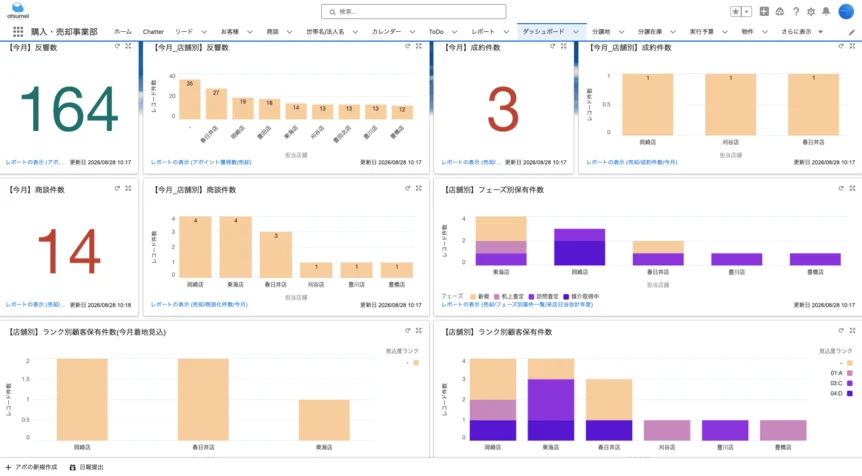This screenshot has width=862, height=476.
Task: Go to the ホーム tab
Action: click(x=123, y=32)
